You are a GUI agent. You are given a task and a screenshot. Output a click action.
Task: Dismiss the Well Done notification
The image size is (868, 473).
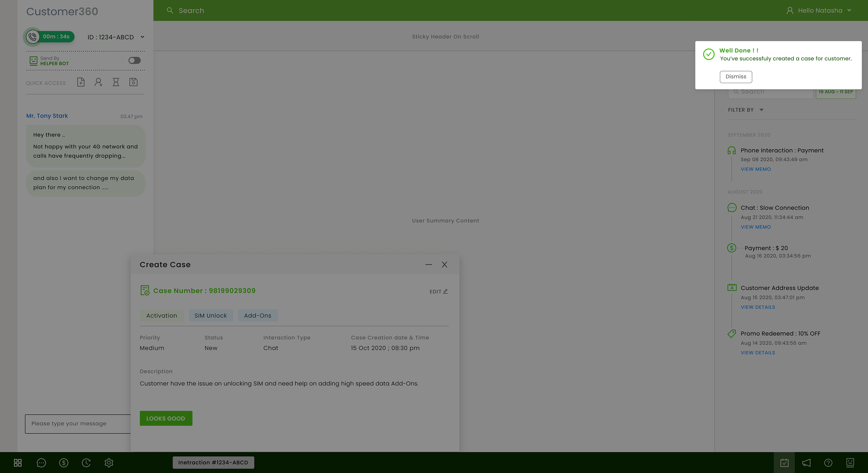736,77
